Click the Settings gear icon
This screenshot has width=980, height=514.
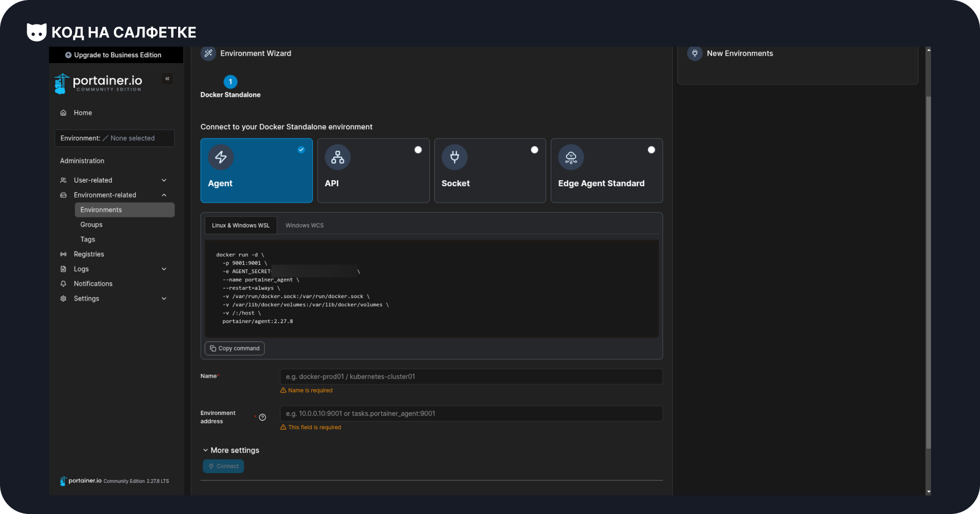pos(63,299)
